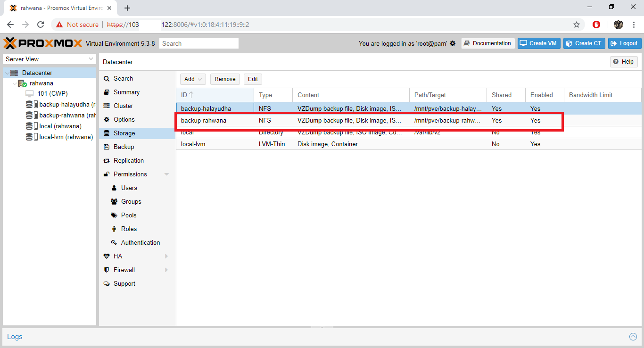Open the Support section
The height and width of the screenshot is (348, 644).
137,284
